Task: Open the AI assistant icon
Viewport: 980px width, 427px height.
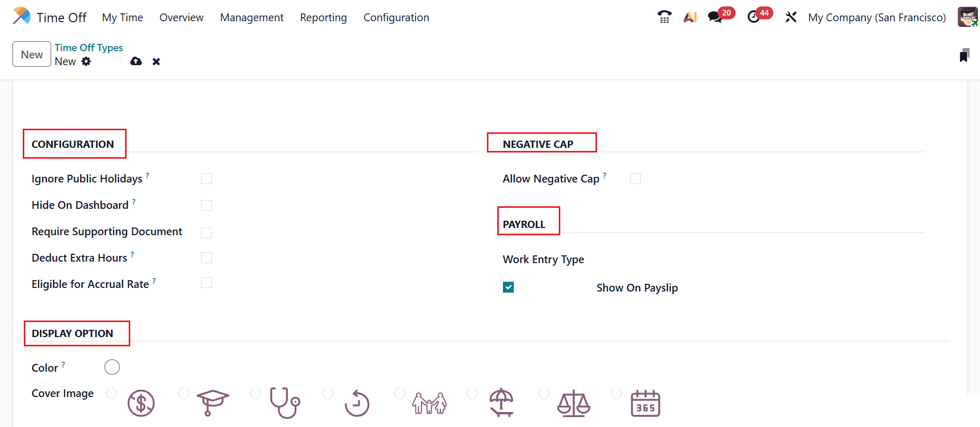Action: click(x=691, y=17)
